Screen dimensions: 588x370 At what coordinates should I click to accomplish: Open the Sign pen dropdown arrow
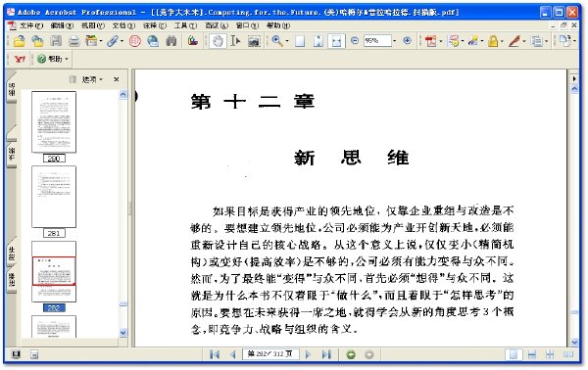[524, 41]
